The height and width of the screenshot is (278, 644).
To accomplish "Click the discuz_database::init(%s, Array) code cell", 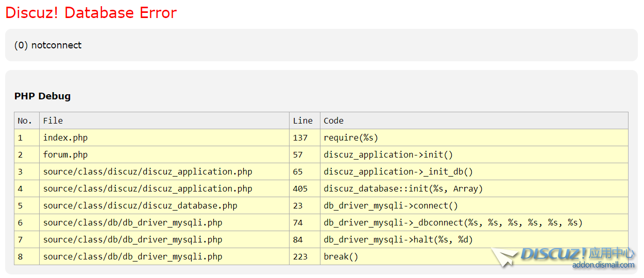I will pyautogui.click(x=403, y=188).
